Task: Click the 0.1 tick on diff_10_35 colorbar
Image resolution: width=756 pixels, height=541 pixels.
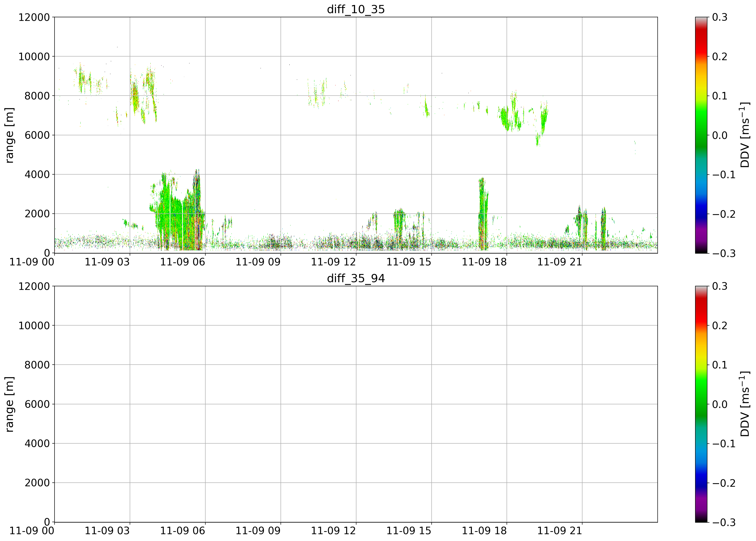Action: click(x=720, y=96)
